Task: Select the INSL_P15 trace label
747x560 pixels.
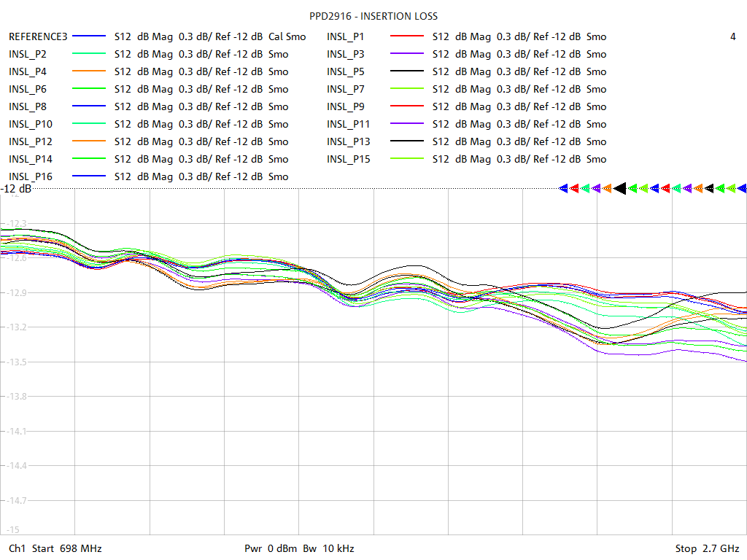Action: click(348, 159)
